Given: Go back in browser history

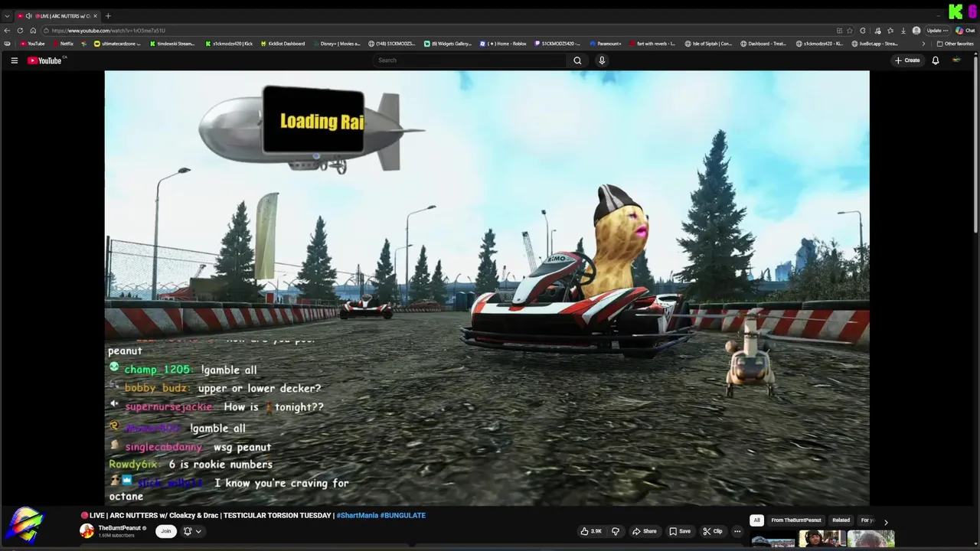Looking at the screenshot, I should [7, 31].
